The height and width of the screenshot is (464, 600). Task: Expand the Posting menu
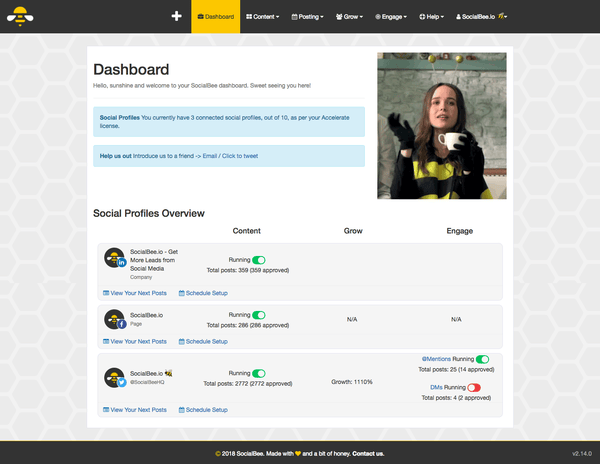(x=307, y=16)
